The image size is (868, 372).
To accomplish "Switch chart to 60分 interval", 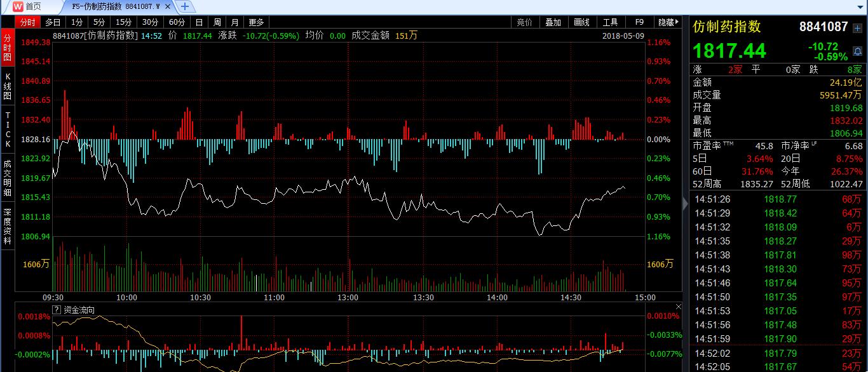I will tap(177, 22).
